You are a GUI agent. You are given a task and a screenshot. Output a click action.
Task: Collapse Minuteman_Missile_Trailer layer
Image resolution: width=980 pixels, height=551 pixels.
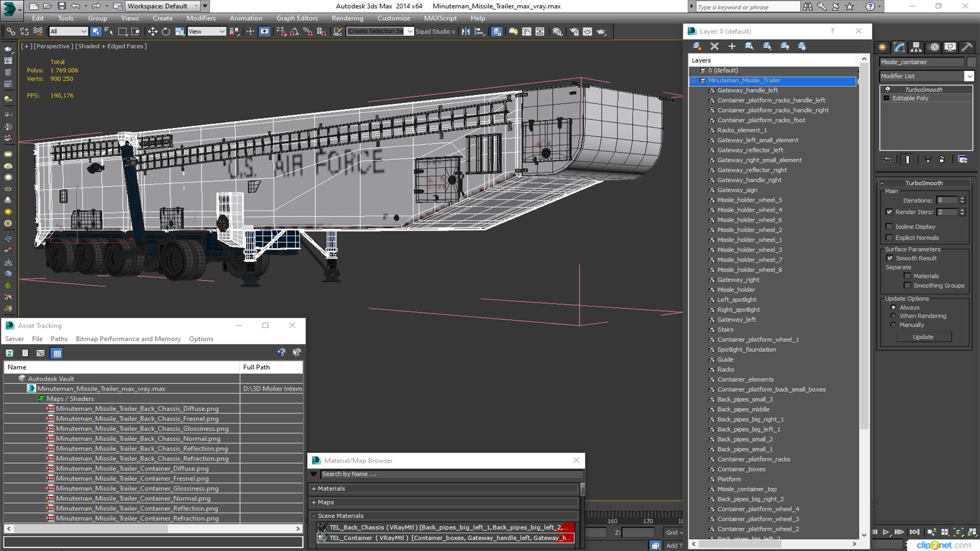tap(693, 81)
